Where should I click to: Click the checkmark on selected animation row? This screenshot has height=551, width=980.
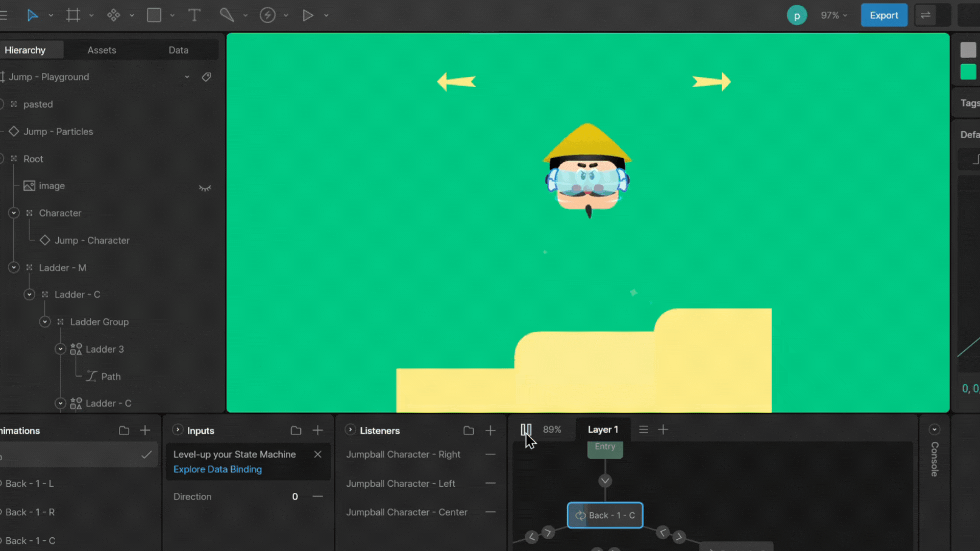(x=146, y=455)
